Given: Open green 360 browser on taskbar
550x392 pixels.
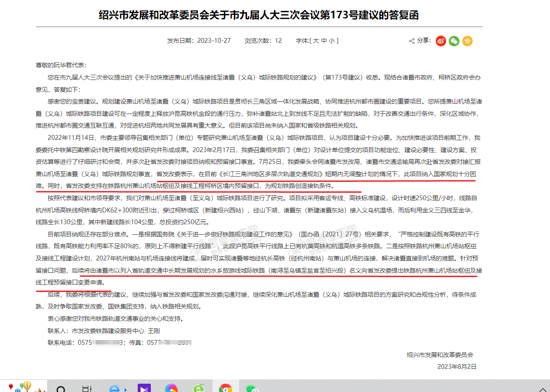Looking at the screenshot, I should pos(198,389).
